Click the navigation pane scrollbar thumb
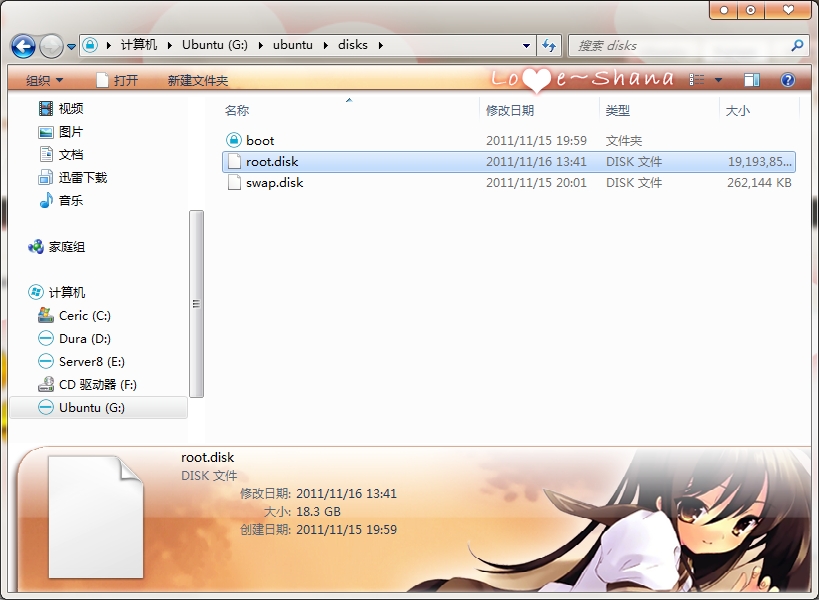 196,304
